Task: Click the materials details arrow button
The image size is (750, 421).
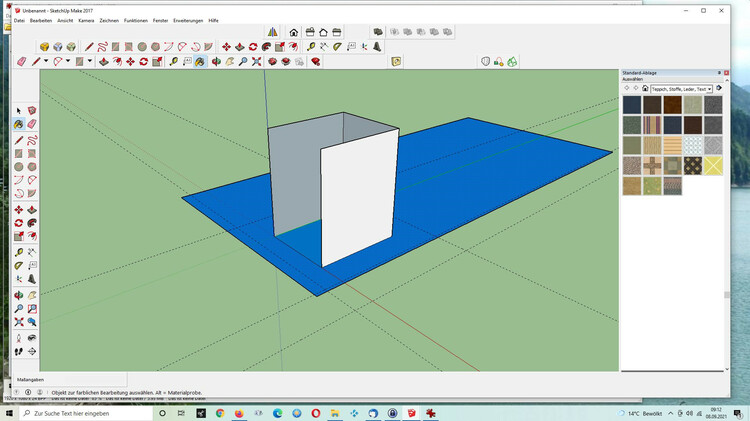Action: (718, 89)
